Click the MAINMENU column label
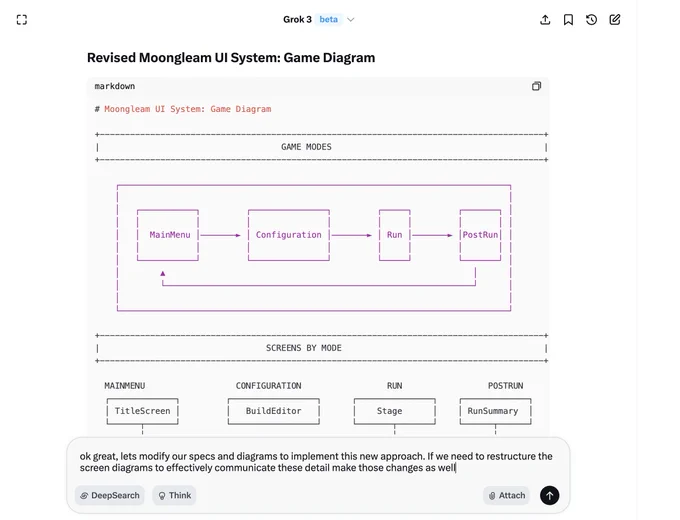The width and height of the screenshot is (680, 520). point(125,386)
